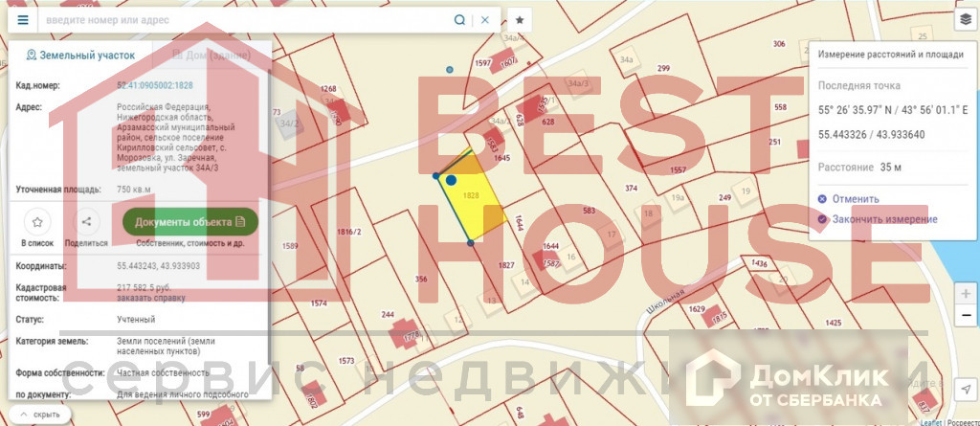Click parcel 1827 on the map
980x426 pixels.
[x=506, y=265]
